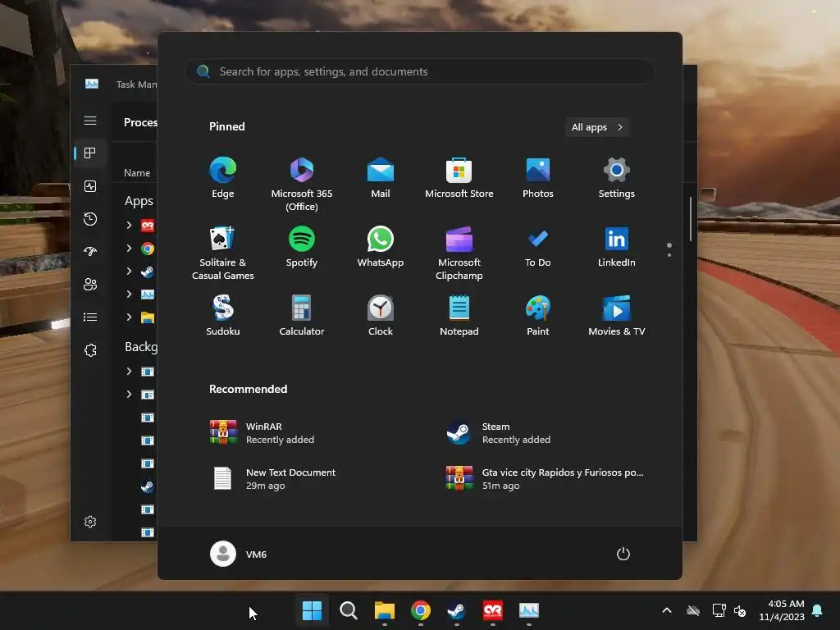The image size is (840, 630).
Task: Open Settings from pinned apps
Action: click(x=617, y=178)
